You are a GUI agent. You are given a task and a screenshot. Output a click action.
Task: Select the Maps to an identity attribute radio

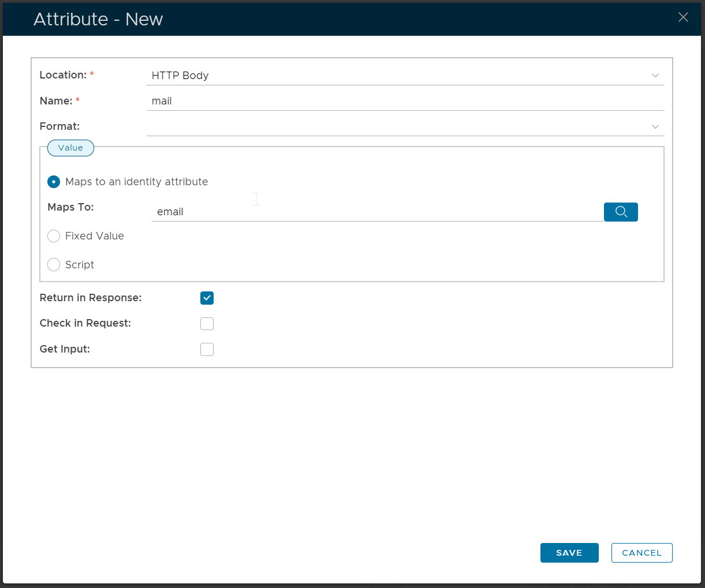coord(54,182)
